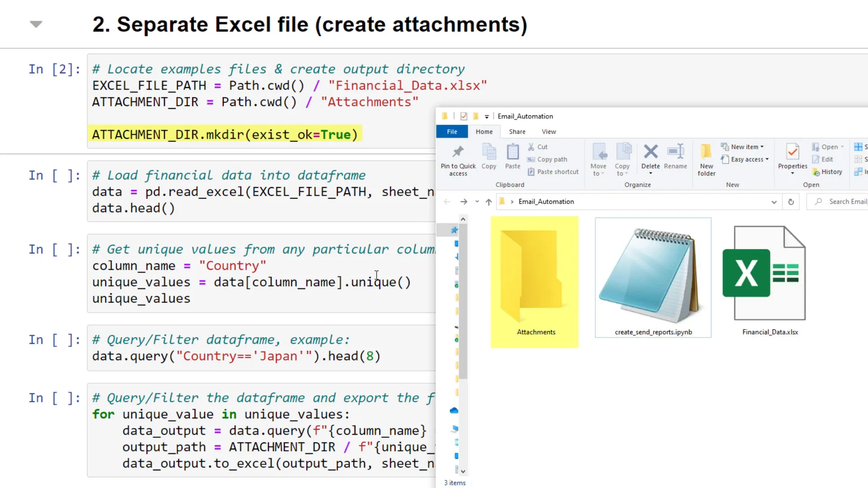Open the Easy access dropdown

(745, 160)
